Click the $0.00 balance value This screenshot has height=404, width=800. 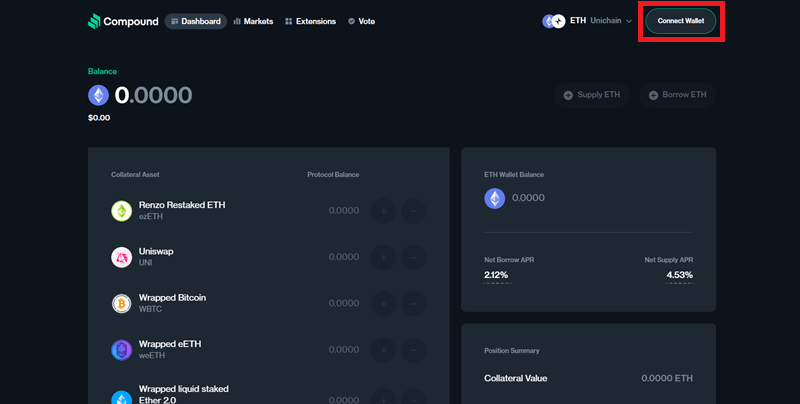click(x=99, y=118)
